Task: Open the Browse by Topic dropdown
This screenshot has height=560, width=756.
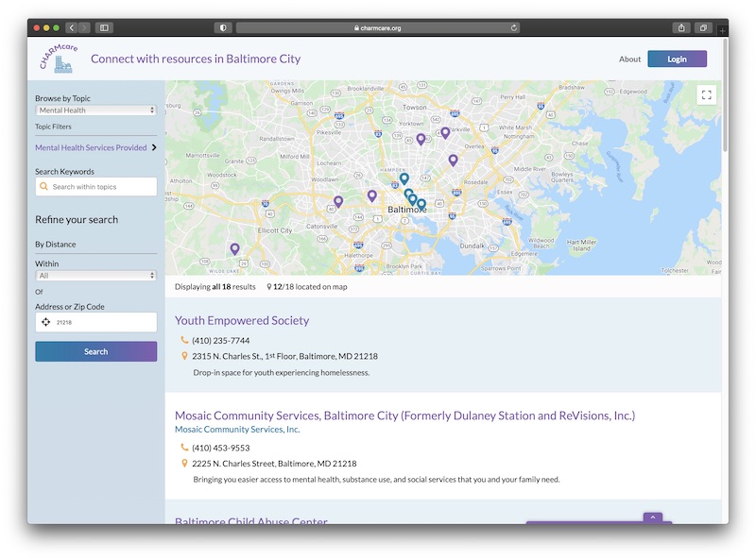Action: (x=95, y=110)
